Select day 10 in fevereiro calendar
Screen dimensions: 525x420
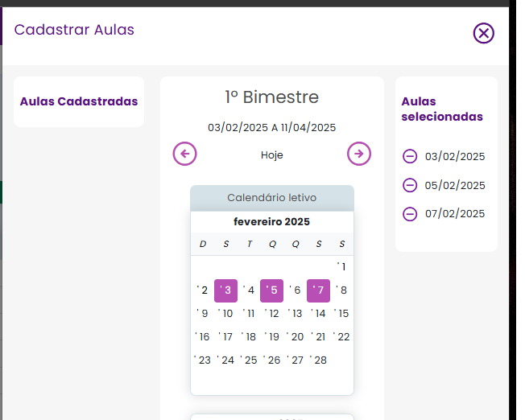pyautogui.click(x=225, y=314)
